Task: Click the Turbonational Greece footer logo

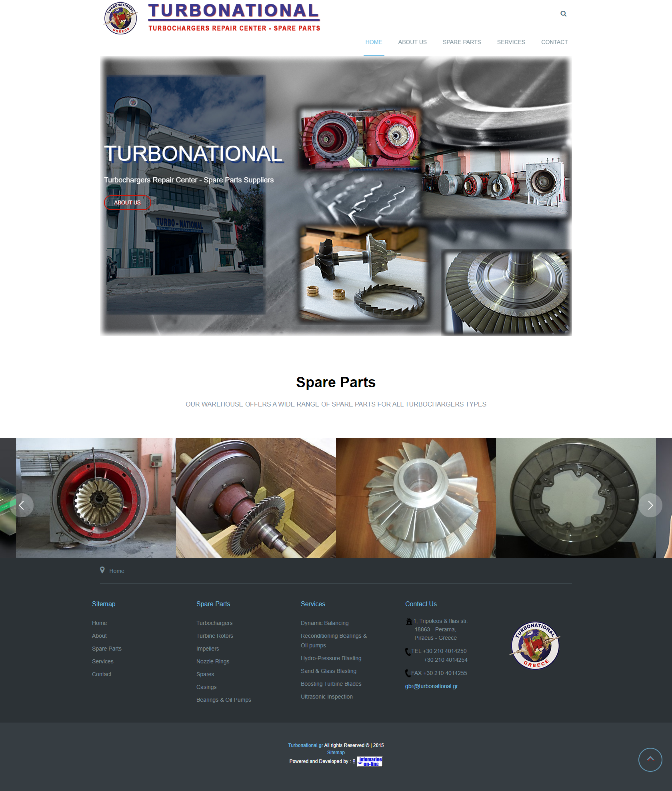Action: [535, 645]
